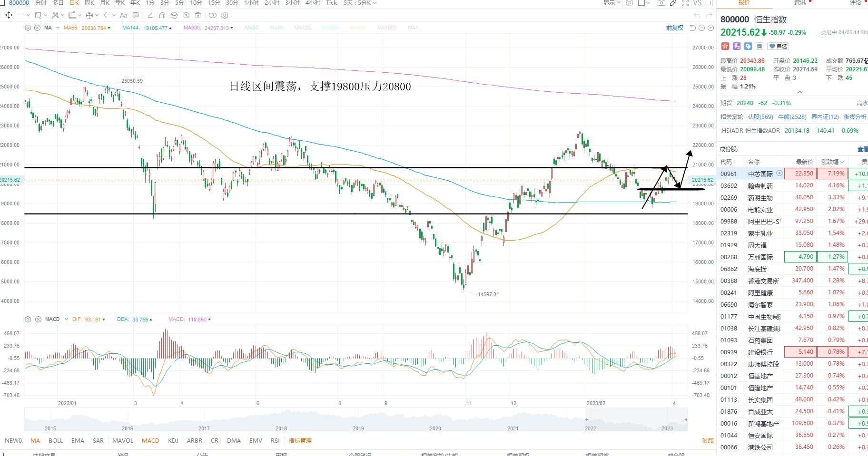Select the text annotation Aa tool
Image resolution: width=868 pixels, height=456 pixels.
click(124, 15)
